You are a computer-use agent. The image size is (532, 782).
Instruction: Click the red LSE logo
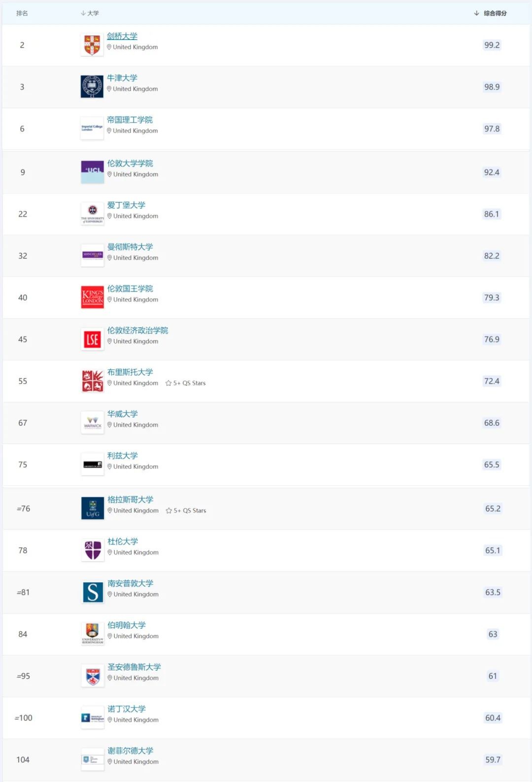pyautogui.click(x=93, y=340)
